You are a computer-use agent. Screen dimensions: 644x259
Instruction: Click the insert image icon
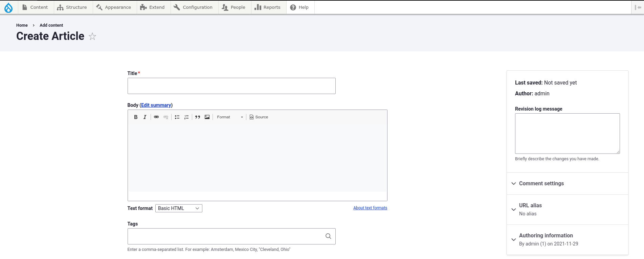coord(207,117)
